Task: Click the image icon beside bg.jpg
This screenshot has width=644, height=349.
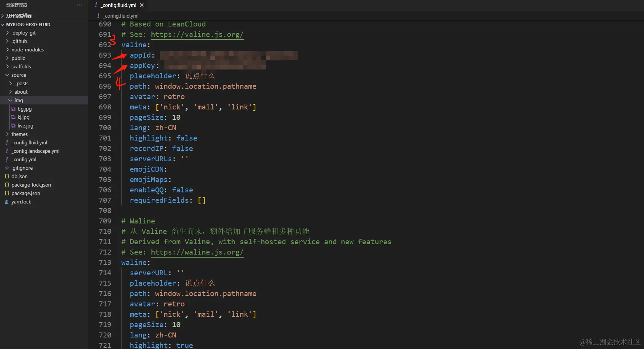Action: tap(13, 109)
